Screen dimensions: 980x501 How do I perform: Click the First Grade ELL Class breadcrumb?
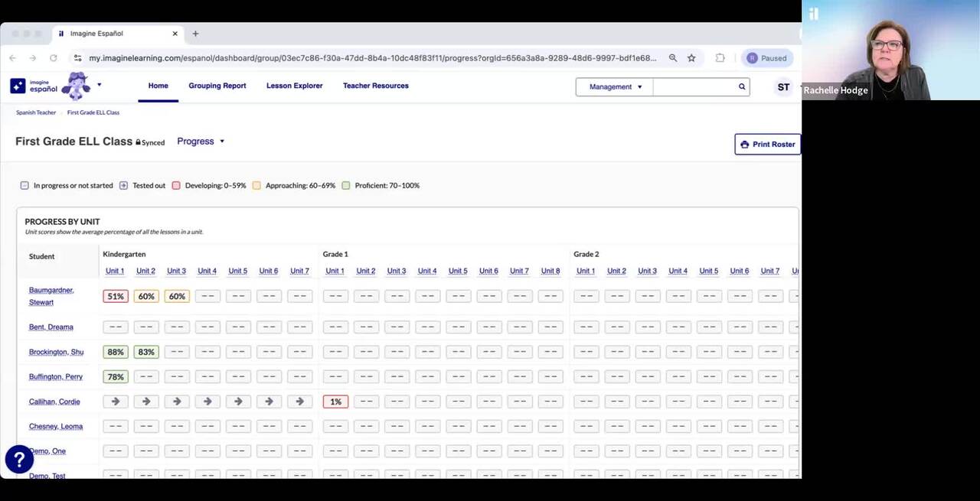(x=93, y=112)
